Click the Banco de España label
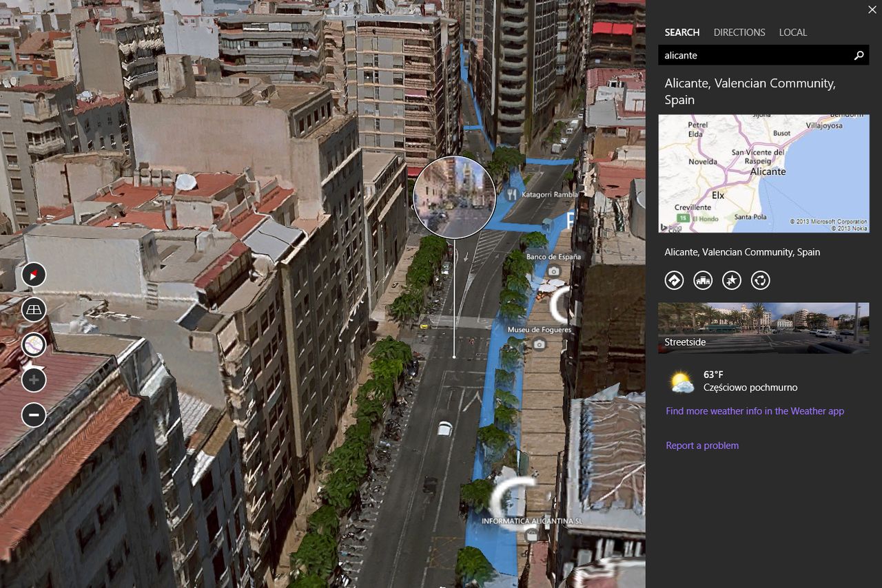 553,257
